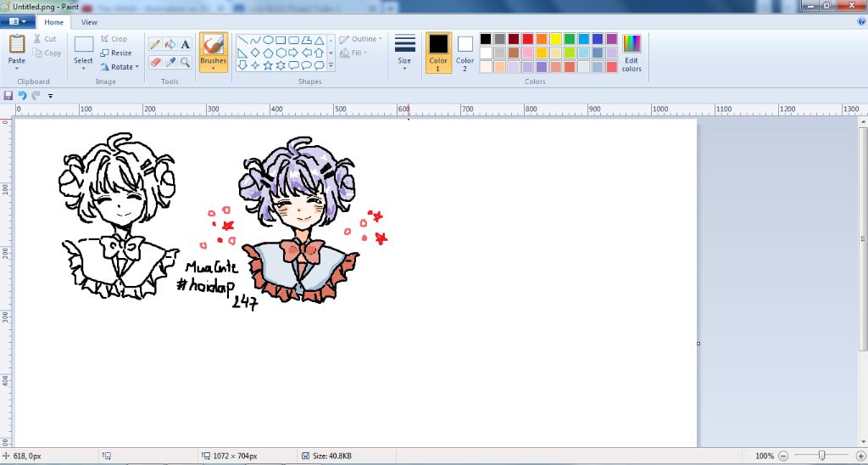
Task: Activate Color 1 foreground selector
Action: click(x=438, y=53)
